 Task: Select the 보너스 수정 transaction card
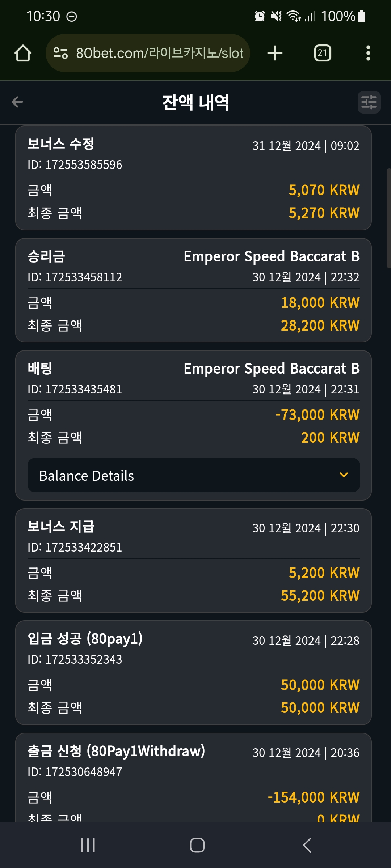194,178
